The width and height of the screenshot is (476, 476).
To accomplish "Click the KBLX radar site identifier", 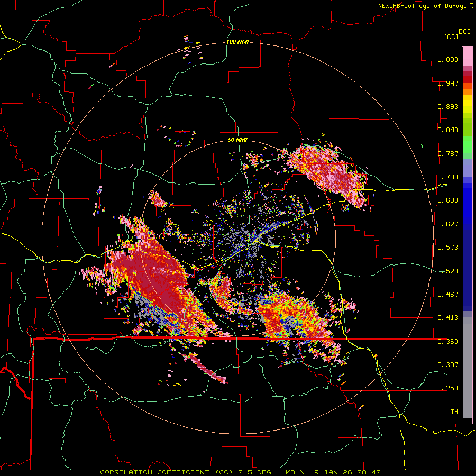I will click(295, 472).
